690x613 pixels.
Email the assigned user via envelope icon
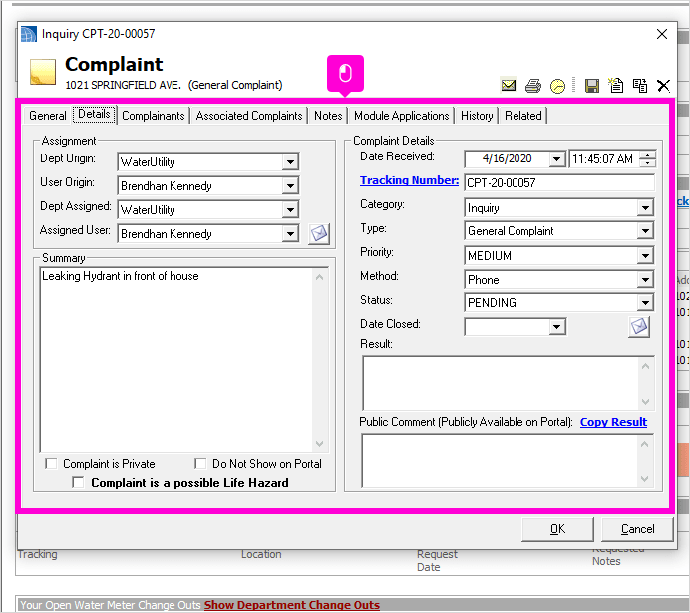[319, 233]
